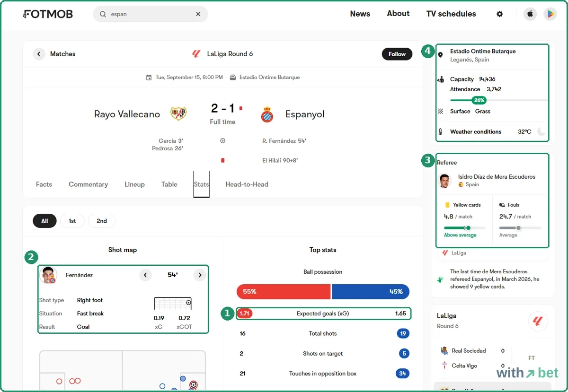Clear the search field text
Screen dimensions: 568x392
pyautogui.click(x=198, y=14)
